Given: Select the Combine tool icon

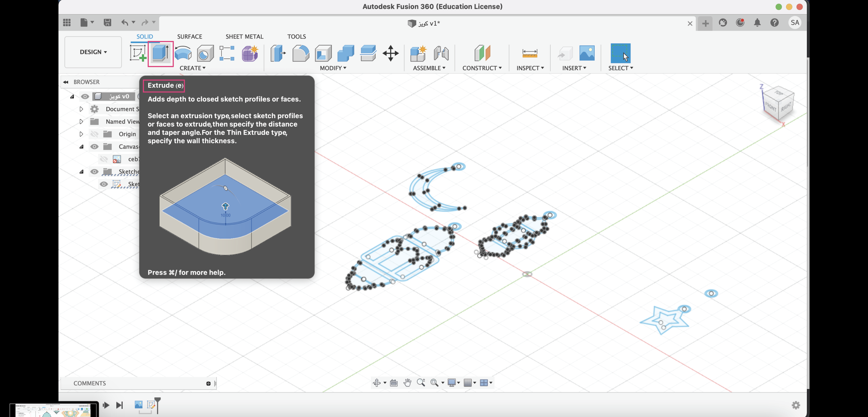Looking at the screenshot, I should [x=346, y=53].
